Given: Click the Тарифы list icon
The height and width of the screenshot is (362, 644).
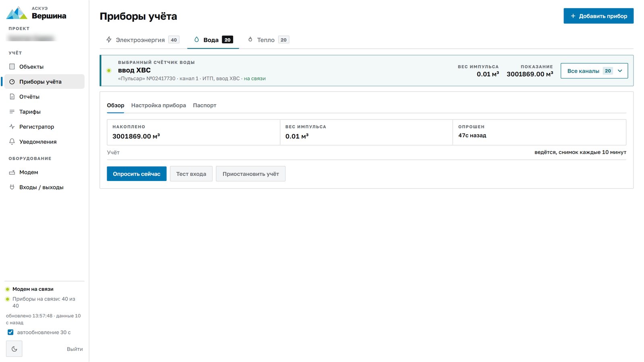Looking at the screenshot, I should (x=12, y=112).
